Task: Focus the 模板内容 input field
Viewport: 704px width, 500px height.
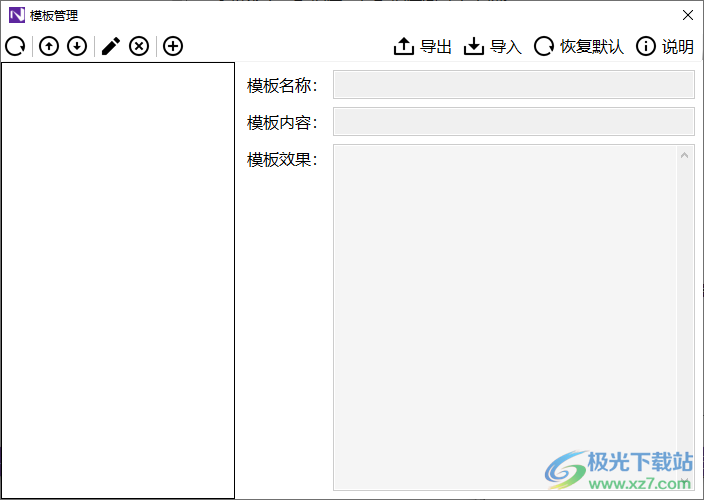Action: coord(514,121)
